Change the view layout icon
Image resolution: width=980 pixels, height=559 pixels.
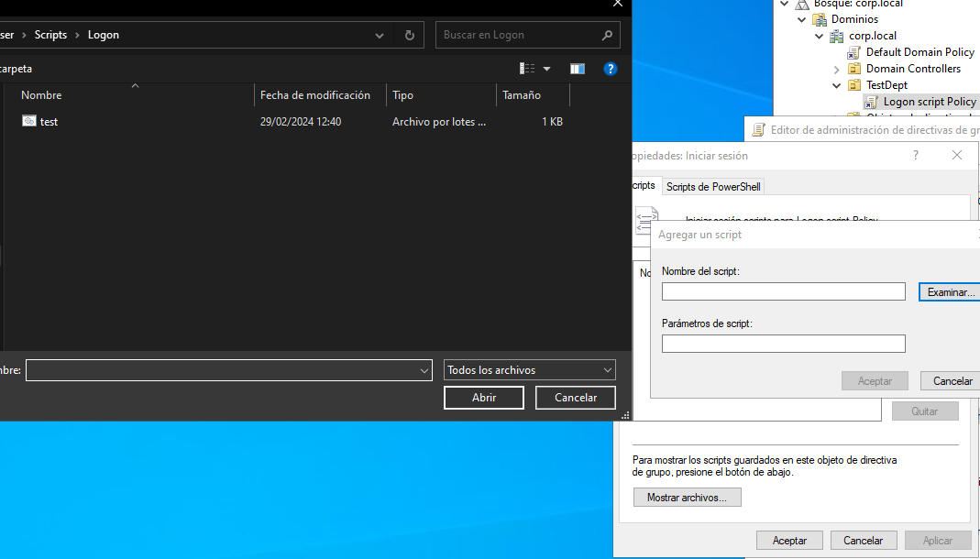click(x=527, y=69)
